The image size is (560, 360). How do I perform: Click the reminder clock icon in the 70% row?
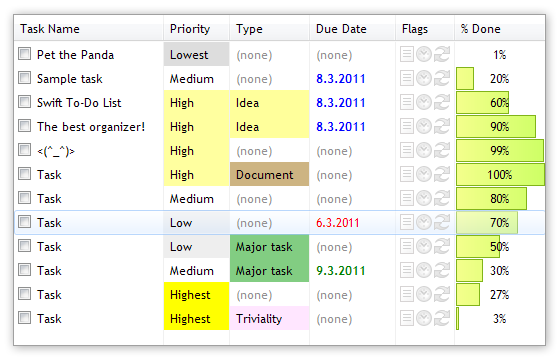(424, 222)
